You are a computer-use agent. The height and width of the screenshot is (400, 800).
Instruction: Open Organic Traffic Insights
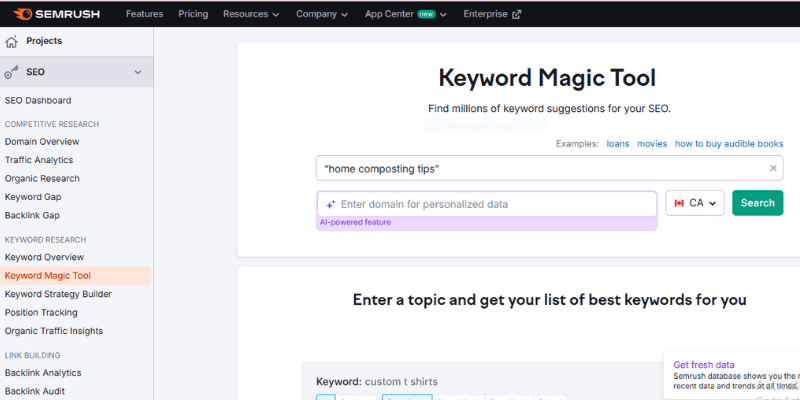[54, 331]
